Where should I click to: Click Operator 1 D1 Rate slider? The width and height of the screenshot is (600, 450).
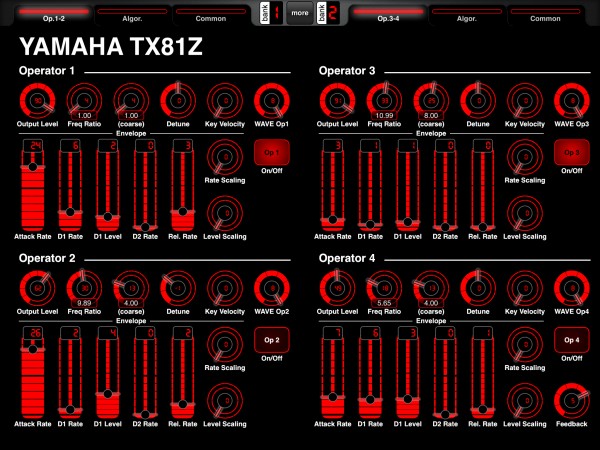pos(70,185)
